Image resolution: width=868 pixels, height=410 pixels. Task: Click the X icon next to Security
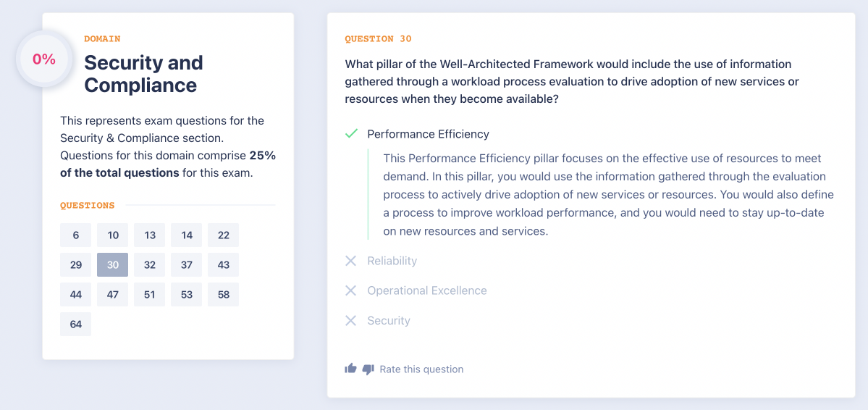coord(351,320)
